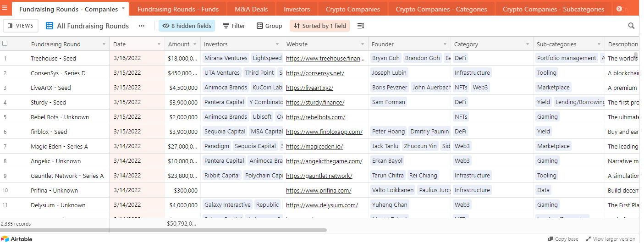The width and height of the screenshot is (644, 243).
Task: Switch to M&A Deals tab
Action: [x=251, y=9]
